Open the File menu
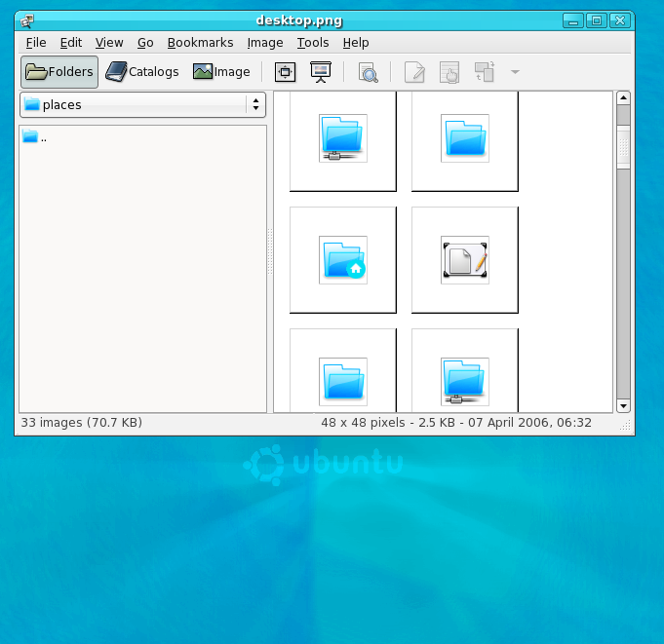The height and width of the screenshot is (644, 664). pos(36,43)
